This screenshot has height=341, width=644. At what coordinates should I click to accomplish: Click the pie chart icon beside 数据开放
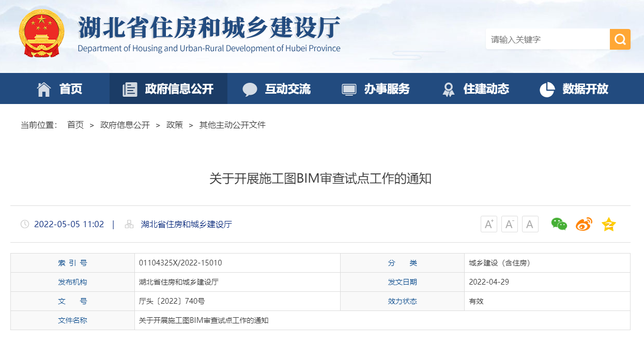(547, 89)
